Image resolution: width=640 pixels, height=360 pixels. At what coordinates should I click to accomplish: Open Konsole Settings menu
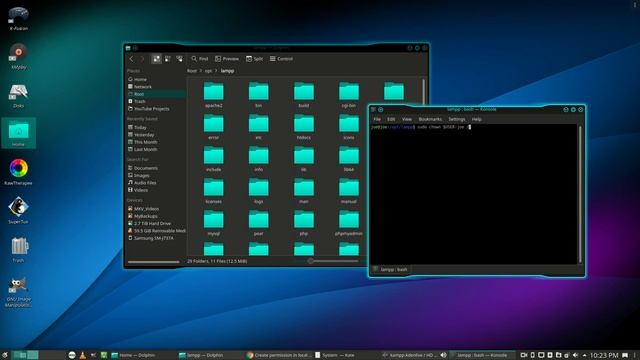(457, 119)
